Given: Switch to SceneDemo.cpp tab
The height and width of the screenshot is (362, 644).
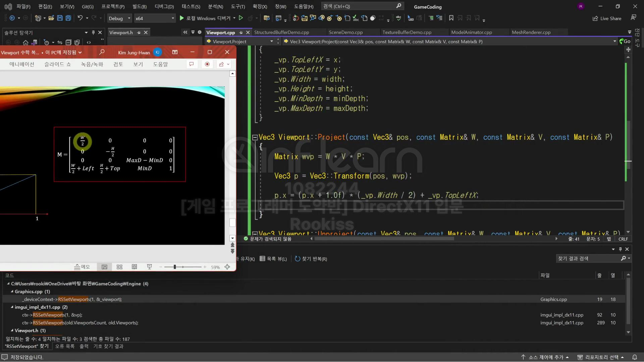Looking at the screenshot, I should coord(345,33).
